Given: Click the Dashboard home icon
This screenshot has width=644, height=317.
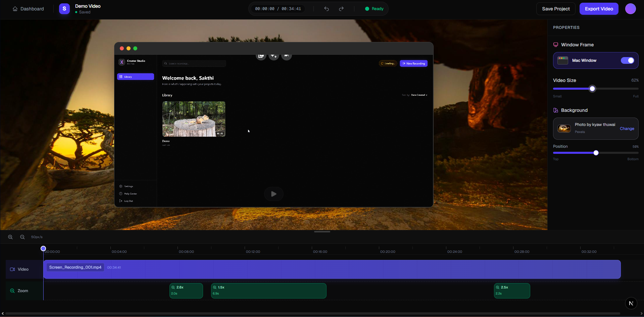Looking at the screenshot, I should [15, 8].
